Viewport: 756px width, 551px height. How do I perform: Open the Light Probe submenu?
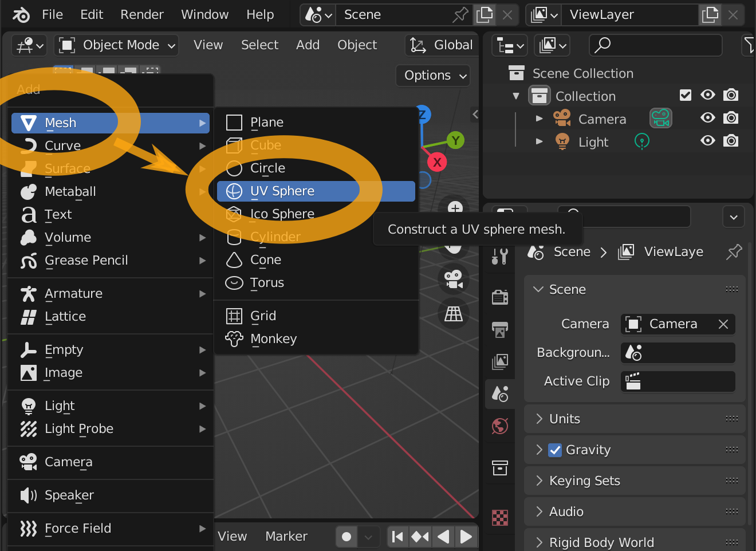111,429
